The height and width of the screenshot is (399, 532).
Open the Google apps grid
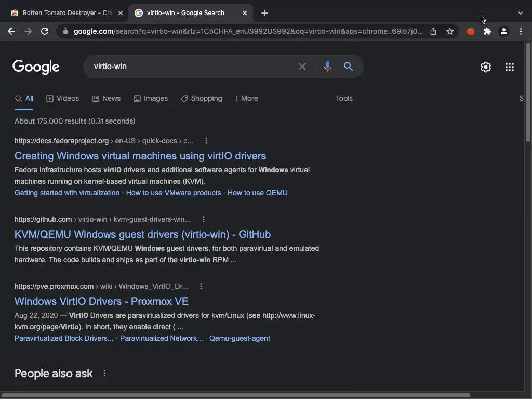pyautogui.click(x=510, y=67)
